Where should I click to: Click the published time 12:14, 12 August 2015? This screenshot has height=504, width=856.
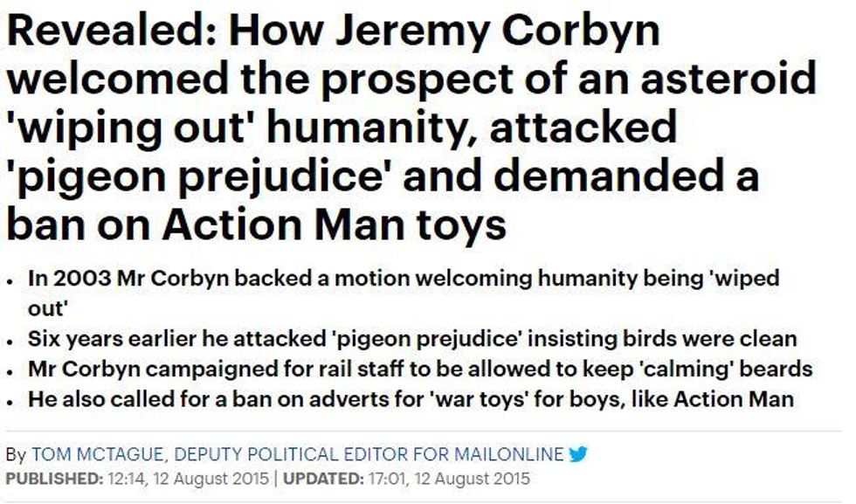(189, 479)
